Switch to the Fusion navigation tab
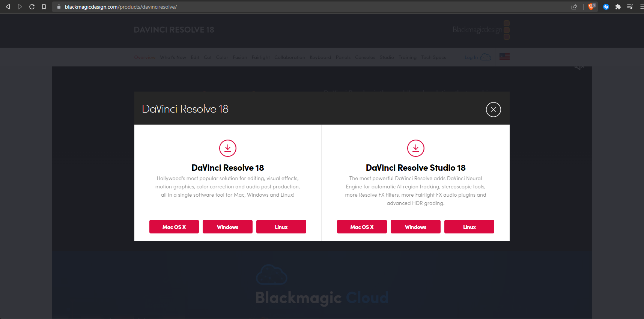Screen dimensions: 644x319 (240, 57)
